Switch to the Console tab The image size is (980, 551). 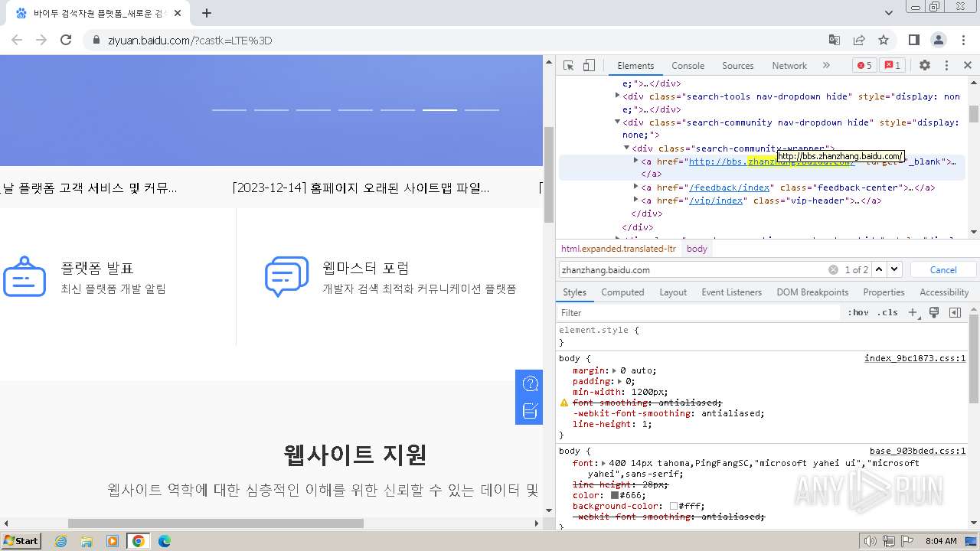pyautogui.click(x=688, y=66)
